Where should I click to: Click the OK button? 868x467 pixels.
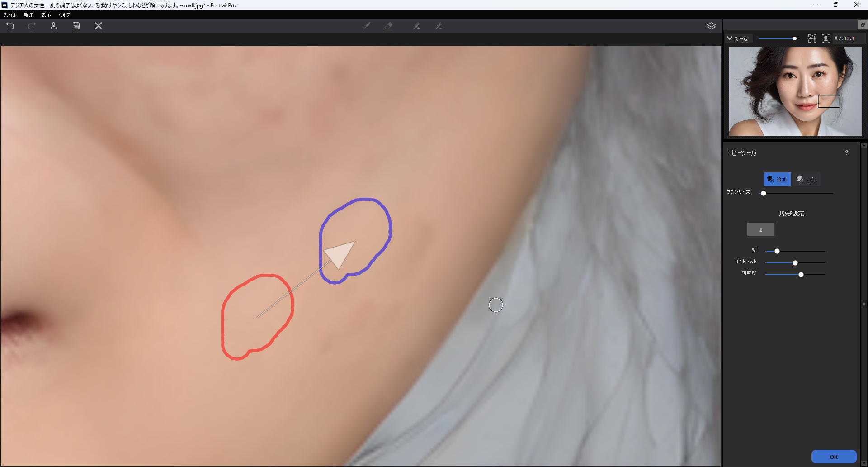(834, 457)
